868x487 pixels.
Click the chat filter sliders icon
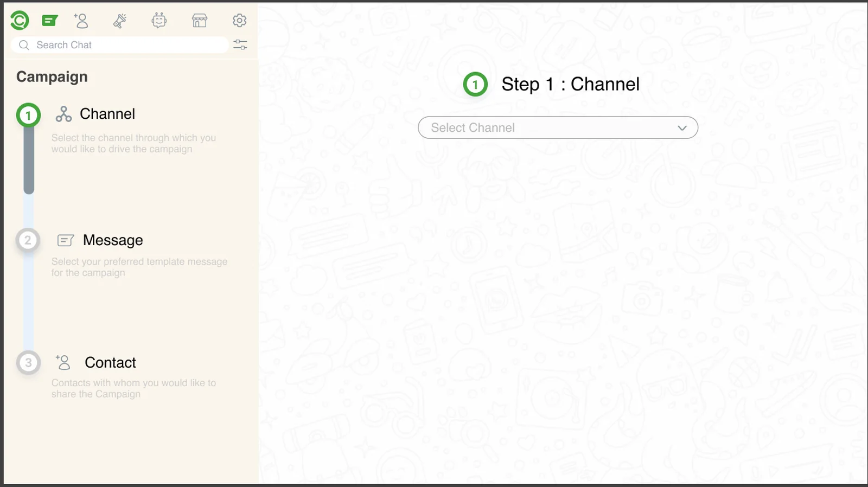[x=240, y=44]
